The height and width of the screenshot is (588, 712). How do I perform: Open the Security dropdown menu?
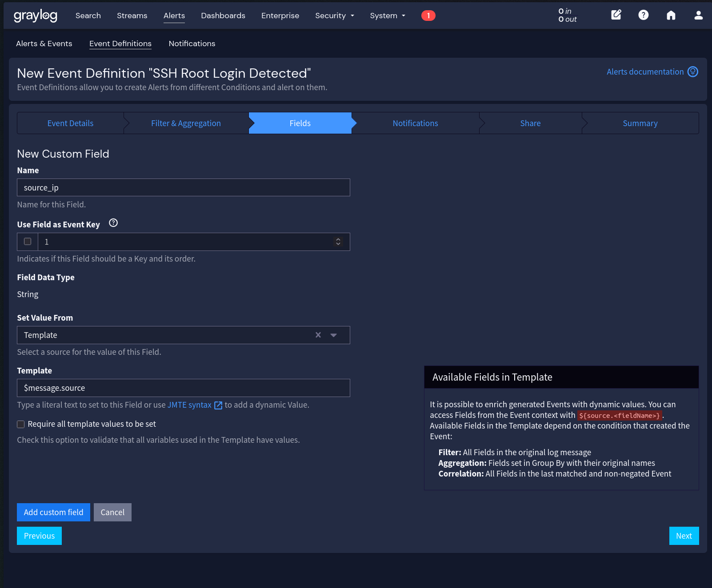click(x=335, y=16)
